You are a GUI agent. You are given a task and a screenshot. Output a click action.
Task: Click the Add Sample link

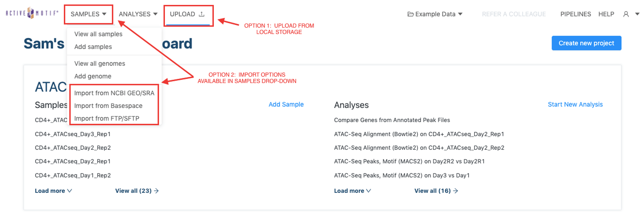[x=286, y=104]
